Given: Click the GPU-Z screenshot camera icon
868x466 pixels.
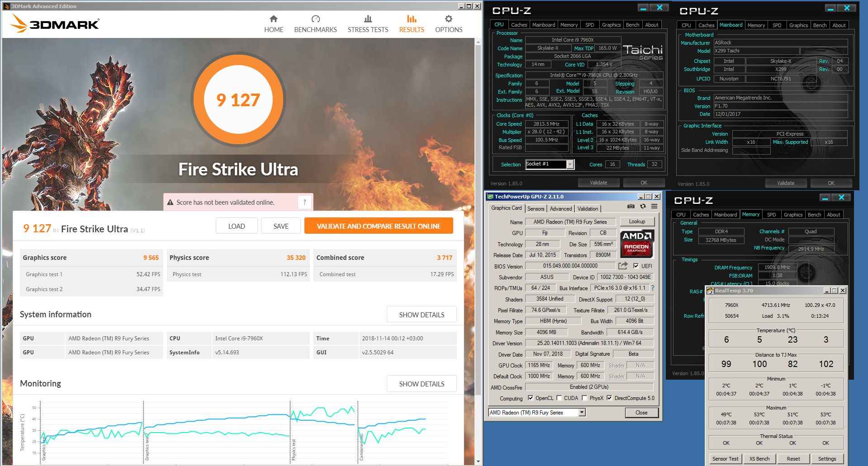Looking at the screenshot, I should click(x=631, y=206).
